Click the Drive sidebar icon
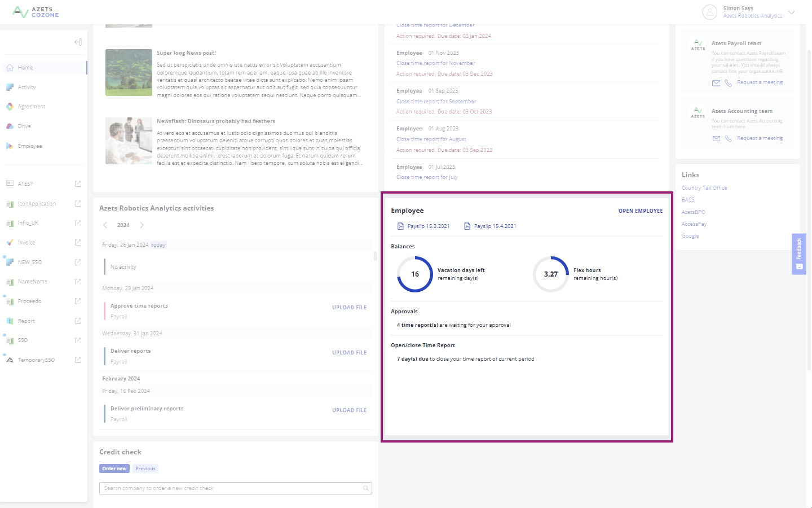The width and height of the screenshot is (812, 508). point(10,126)
